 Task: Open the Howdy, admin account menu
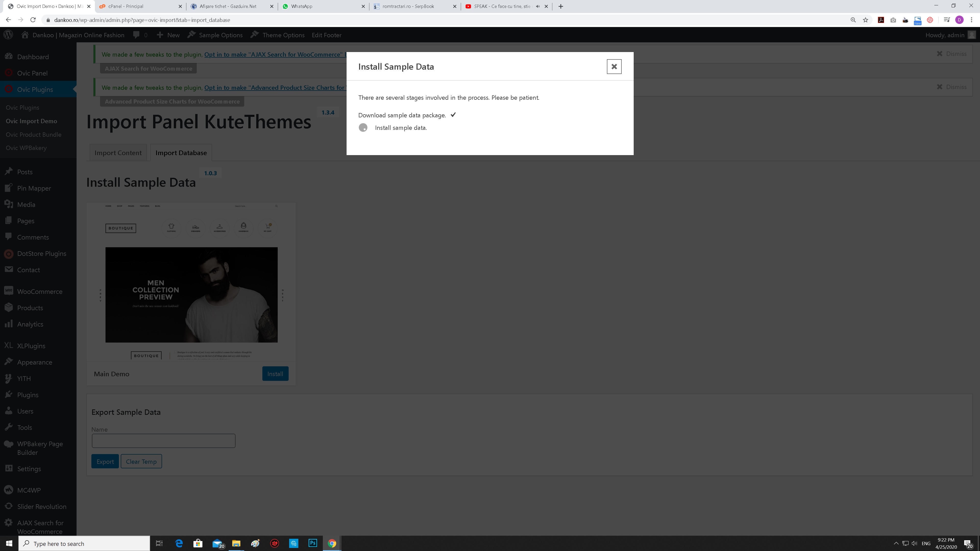(950, 35)
